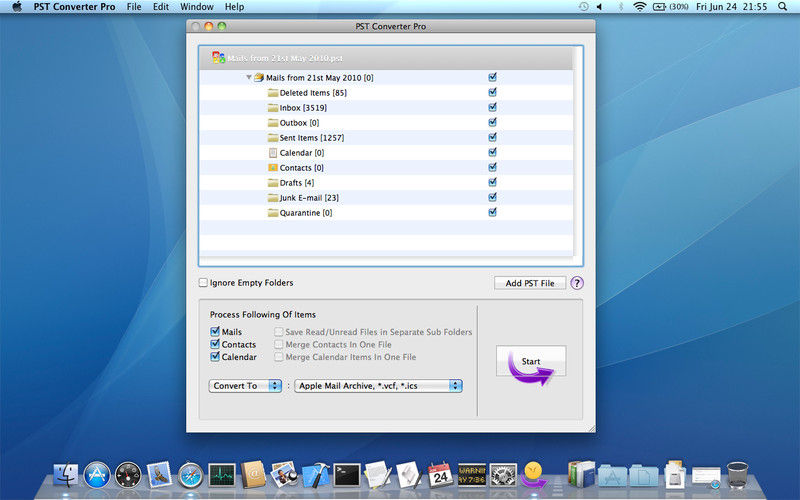Open Apple Mail Archive format dropdown
Viewport: 800px width, 500px height.
(x=379, y=386)
